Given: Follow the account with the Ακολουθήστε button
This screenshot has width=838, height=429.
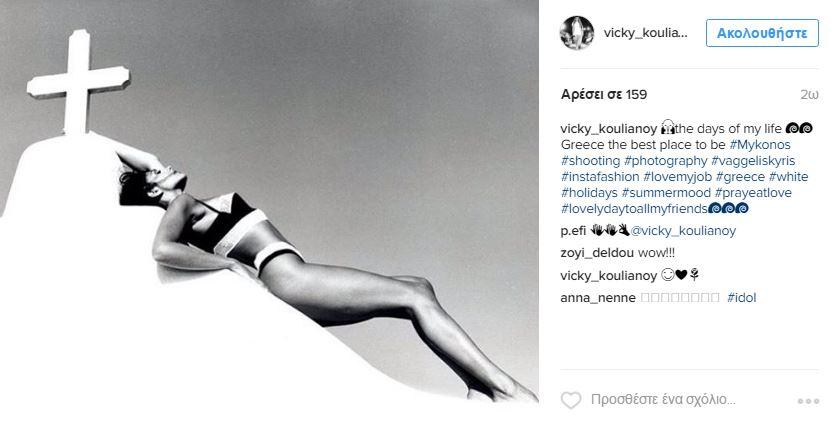Looking at the screenshot, I should [762, 33].
